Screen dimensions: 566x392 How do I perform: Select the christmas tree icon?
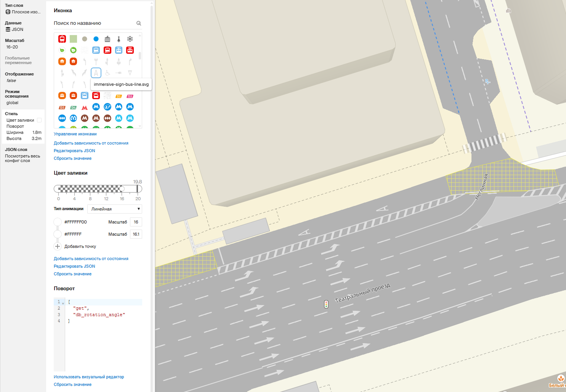tap(119, 39)
